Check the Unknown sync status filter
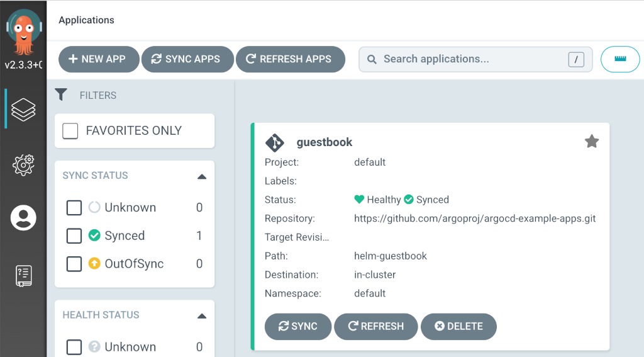Viewport: 644px width, 357px height. click(x=74, y=208)
